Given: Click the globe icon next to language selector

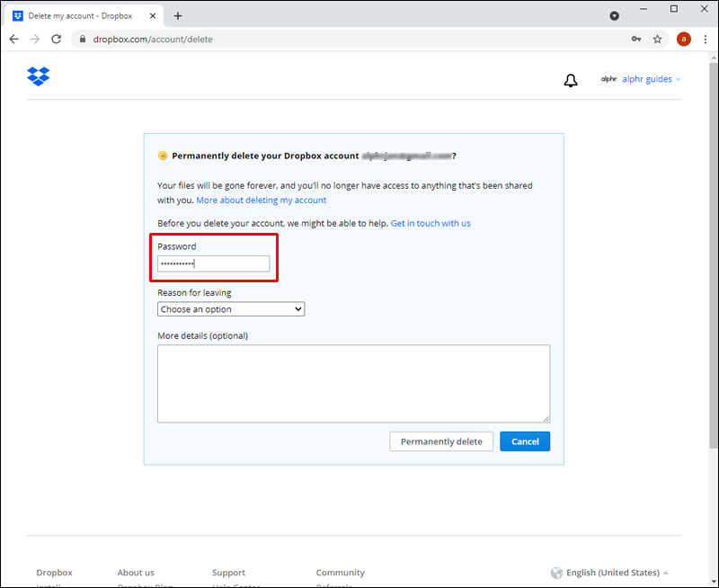Looking at the screenshot, I should point(556,573).
